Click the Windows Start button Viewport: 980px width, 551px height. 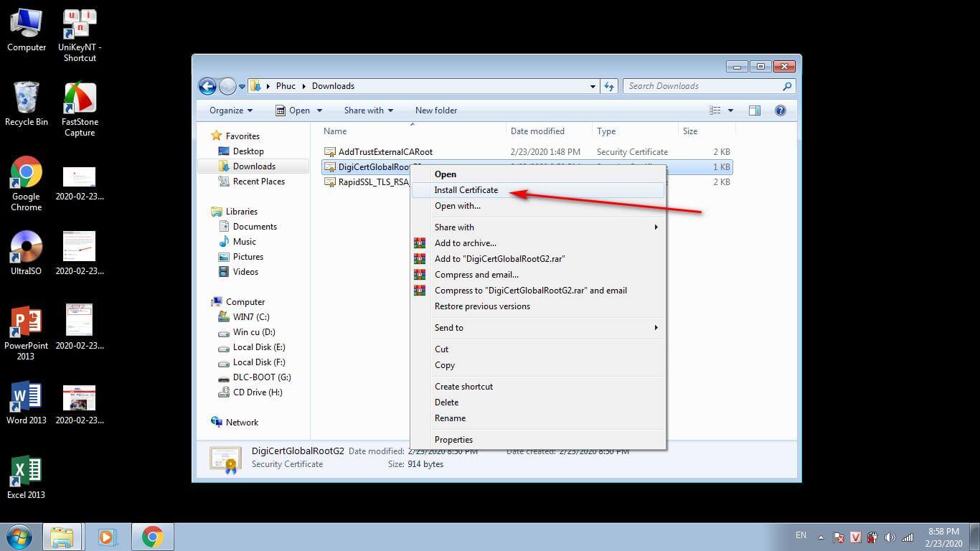[x=19, y=537]
